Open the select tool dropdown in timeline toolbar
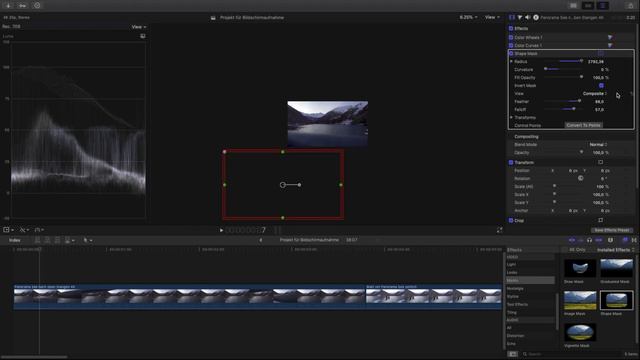 (87, 240)
